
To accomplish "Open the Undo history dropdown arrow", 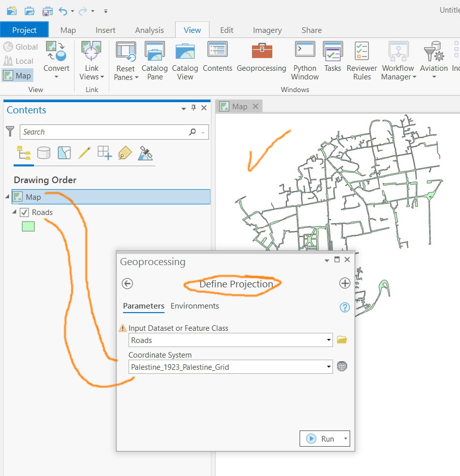I will tap(72, 11).
